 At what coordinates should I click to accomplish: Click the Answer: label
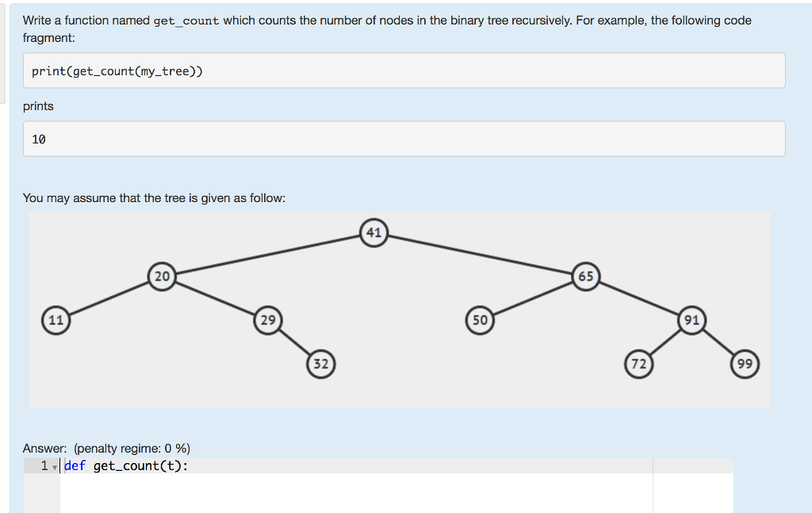tap(40, 448)
